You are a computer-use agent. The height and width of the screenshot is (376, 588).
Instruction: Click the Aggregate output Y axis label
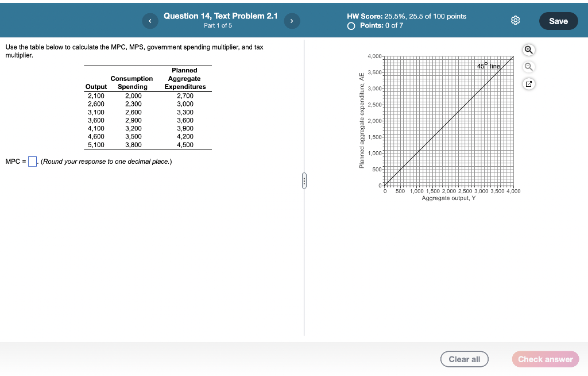click(448, 198)
